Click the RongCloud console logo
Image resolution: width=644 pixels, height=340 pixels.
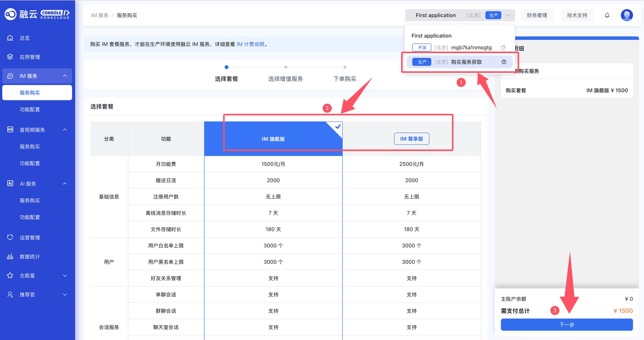pos(37,14)
